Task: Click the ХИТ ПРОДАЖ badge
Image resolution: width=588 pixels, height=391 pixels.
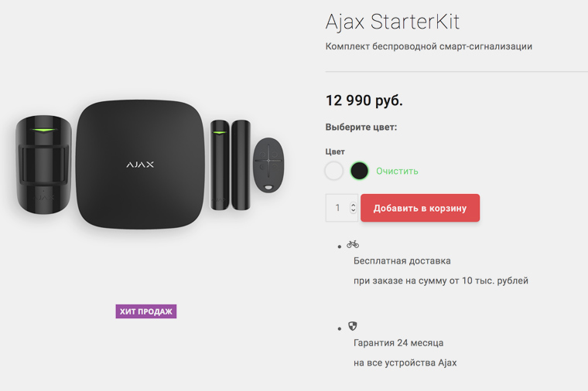Action: (x=146, y=311)
